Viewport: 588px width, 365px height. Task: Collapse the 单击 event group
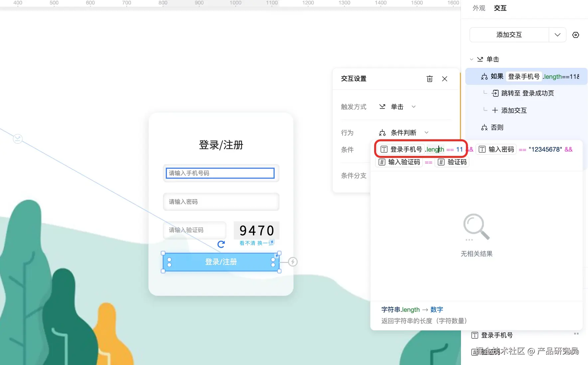[x=471, y=60]
